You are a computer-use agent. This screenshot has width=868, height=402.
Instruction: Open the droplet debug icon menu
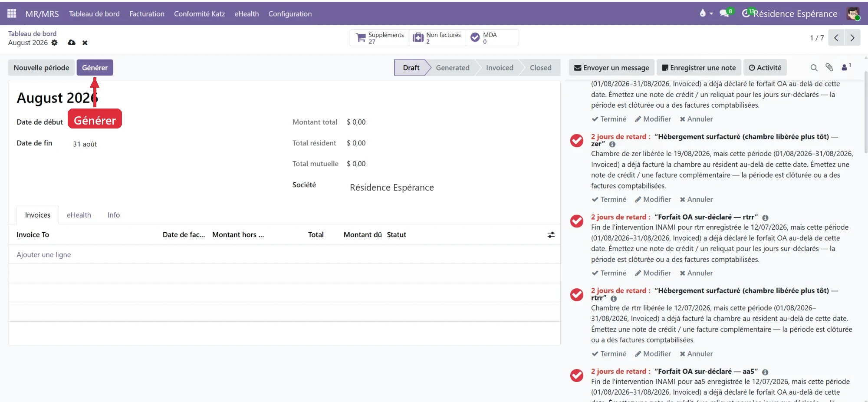tap(706, 13)
